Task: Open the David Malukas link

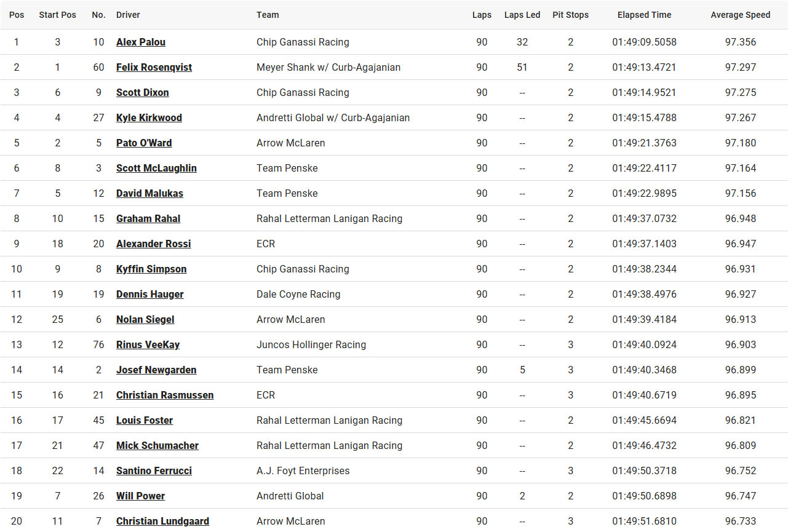Action: click(149, 194)
